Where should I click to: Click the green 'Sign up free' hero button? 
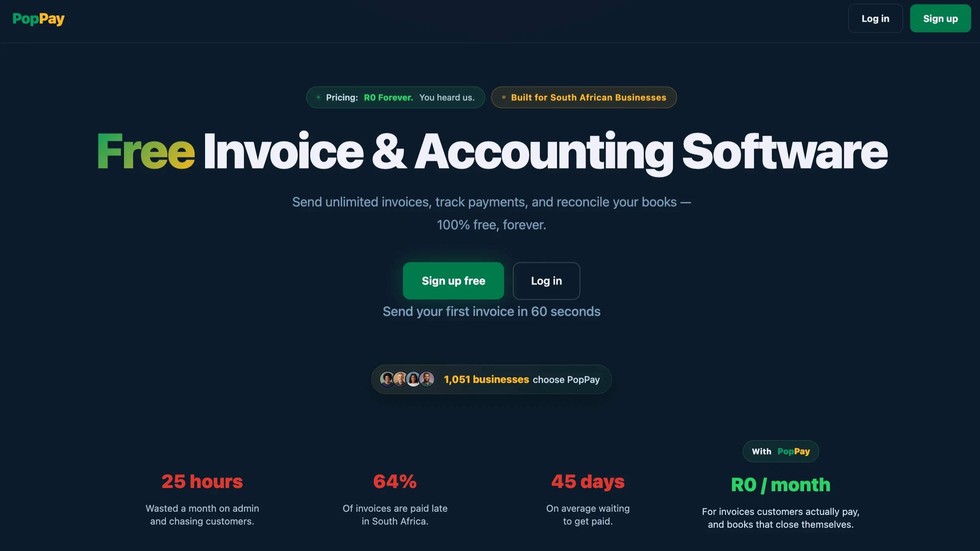click(453, 281)
